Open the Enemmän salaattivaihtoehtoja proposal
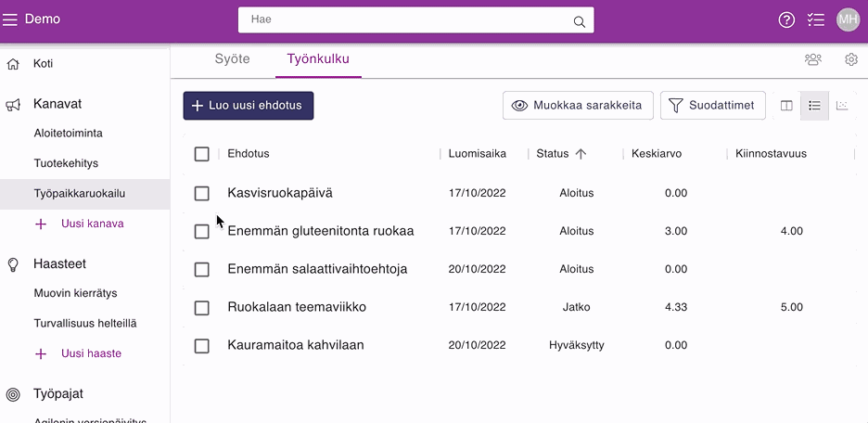Image resolution: width=868 pixels, height=423 pixels. click(x=317, y=270)
